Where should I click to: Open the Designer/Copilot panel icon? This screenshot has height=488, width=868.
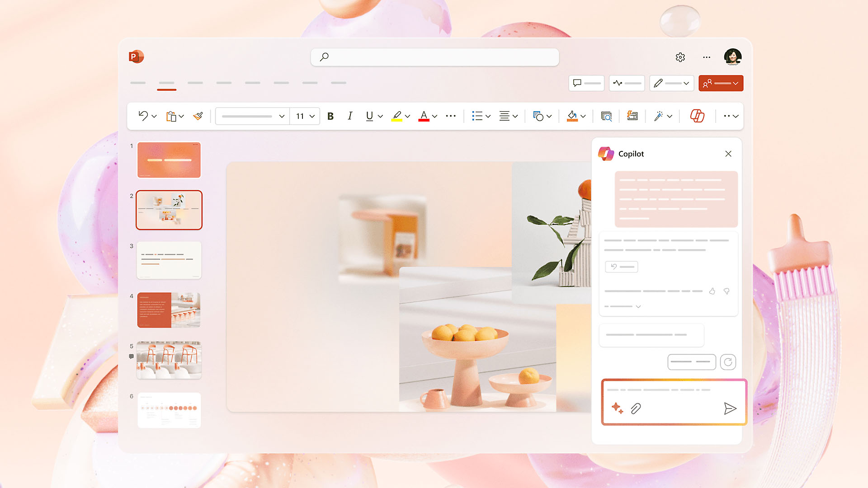pos(697,116)
